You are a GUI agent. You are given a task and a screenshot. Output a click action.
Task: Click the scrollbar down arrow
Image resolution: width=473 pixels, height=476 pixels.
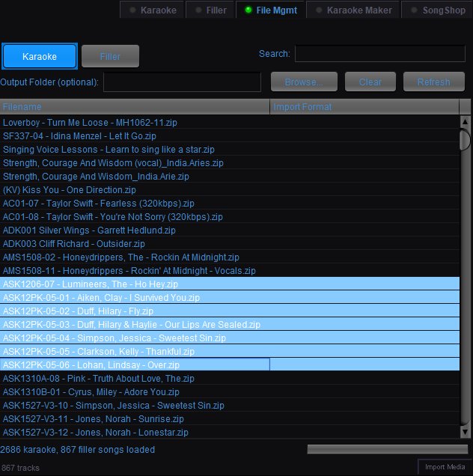465,432
